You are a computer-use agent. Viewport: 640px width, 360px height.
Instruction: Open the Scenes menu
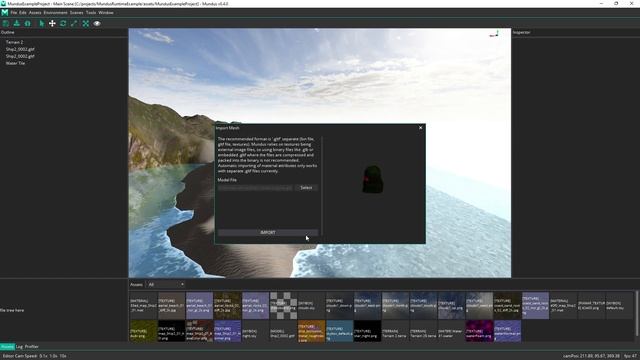[77, 13]
